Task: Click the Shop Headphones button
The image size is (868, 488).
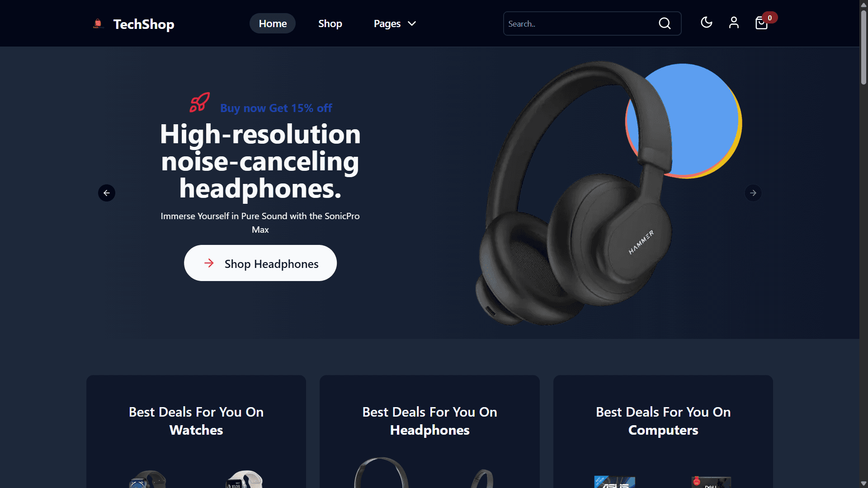Action: pyautogui.click(x=260, y=263)
